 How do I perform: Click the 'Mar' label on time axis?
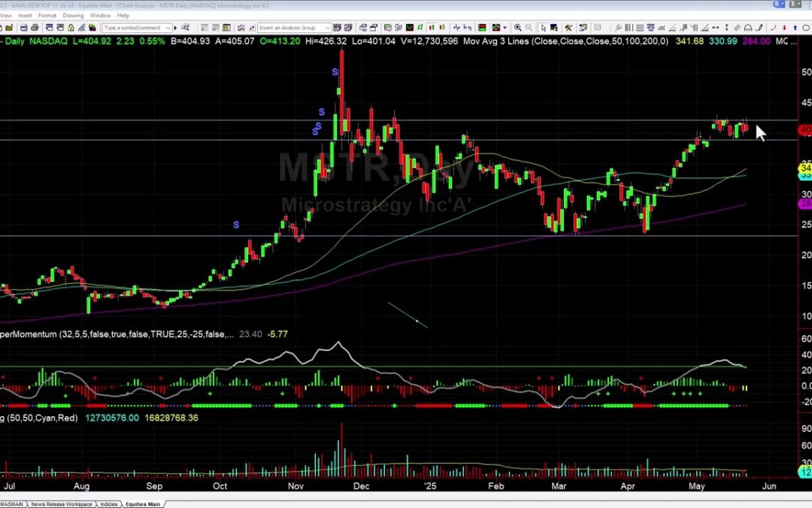558,486
